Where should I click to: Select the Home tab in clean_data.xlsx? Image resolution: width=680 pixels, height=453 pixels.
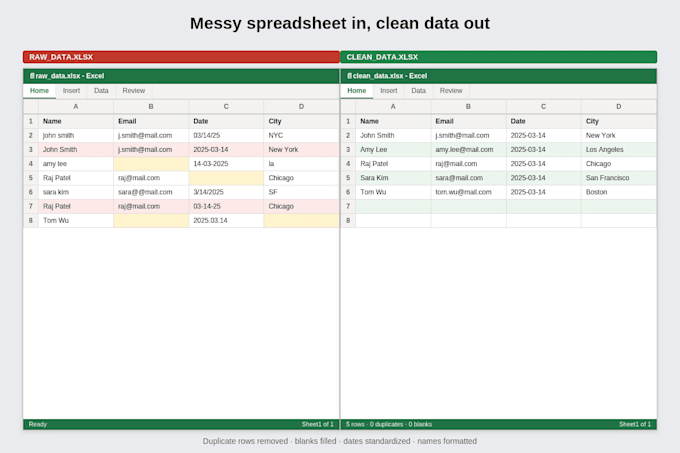pyautogui.click(x=356, y=91)
